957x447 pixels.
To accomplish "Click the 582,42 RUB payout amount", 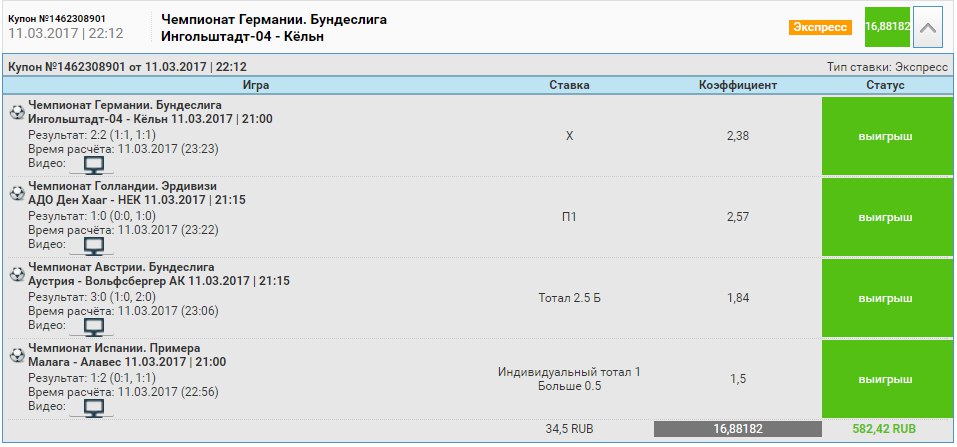I will 884,429.
